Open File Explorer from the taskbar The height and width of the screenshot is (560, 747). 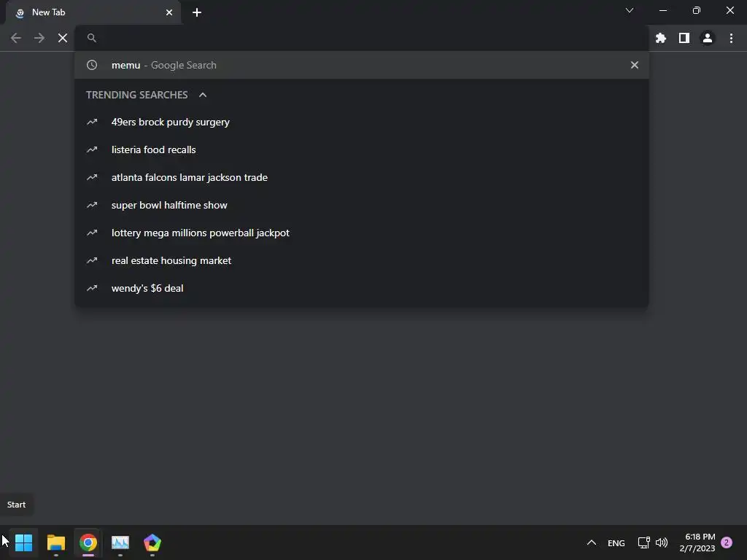[55, 542]
